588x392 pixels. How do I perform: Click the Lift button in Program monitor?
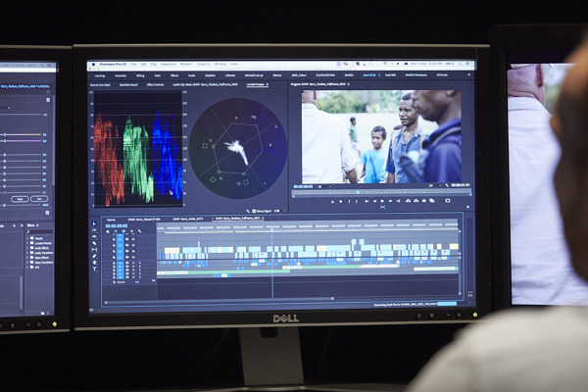pyautogui.click(x=408, y=201)
